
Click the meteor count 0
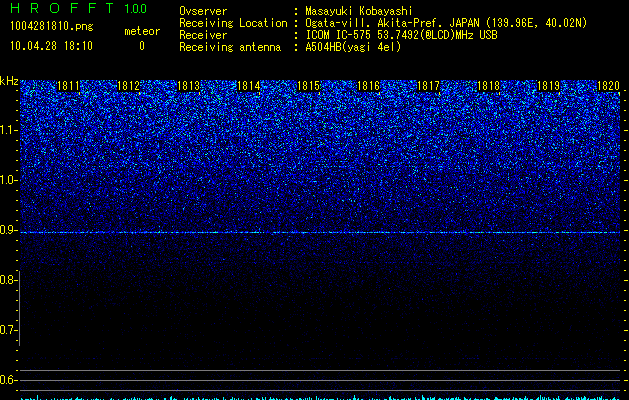tap(142, 46)
